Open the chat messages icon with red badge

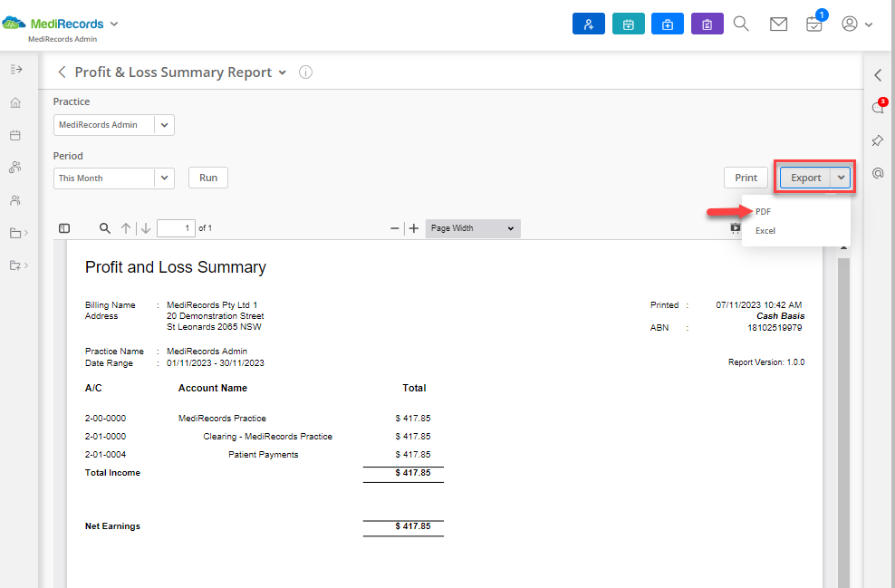pyautogui.click(x=879, y=107)
